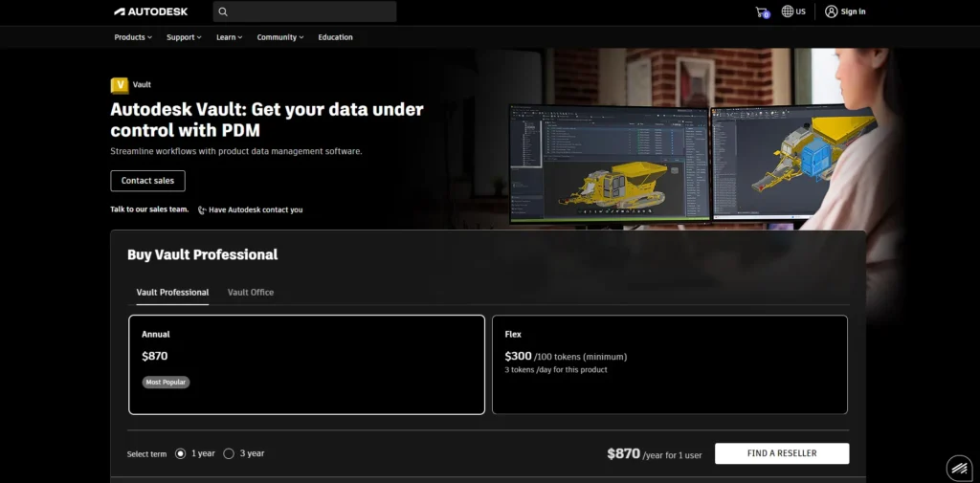Click the US region label
The width and height of the screenshot is (980, 483).
801,11
